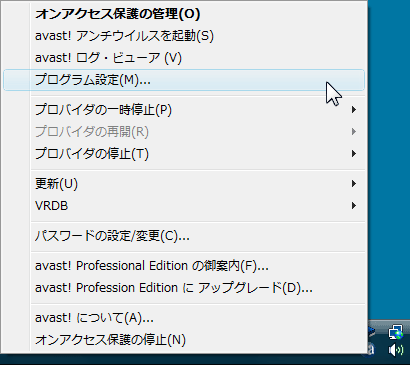Choose オンアクセス保護の停止(N)
Image resolution: width=410 pixels, height=365 pixels.
(x=184, y=340)
